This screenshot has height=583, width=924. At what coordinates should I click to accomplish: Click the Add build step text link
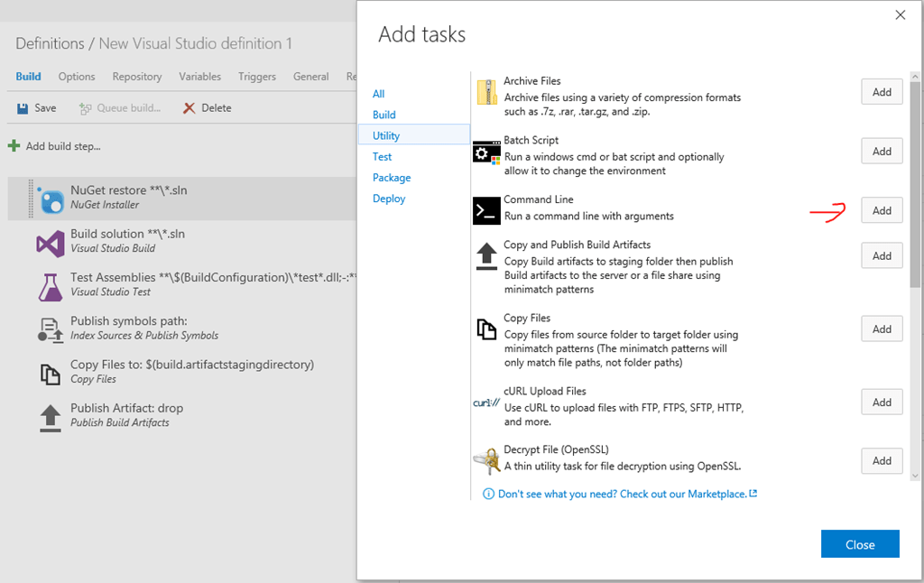pyautogui.click(x=63, y=146)
